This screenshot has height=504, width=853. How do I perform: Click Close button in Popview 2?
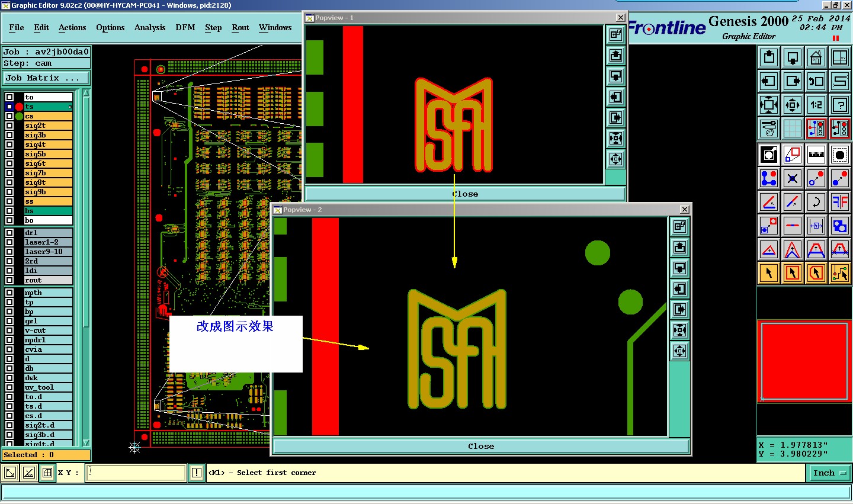coord(481,446)
